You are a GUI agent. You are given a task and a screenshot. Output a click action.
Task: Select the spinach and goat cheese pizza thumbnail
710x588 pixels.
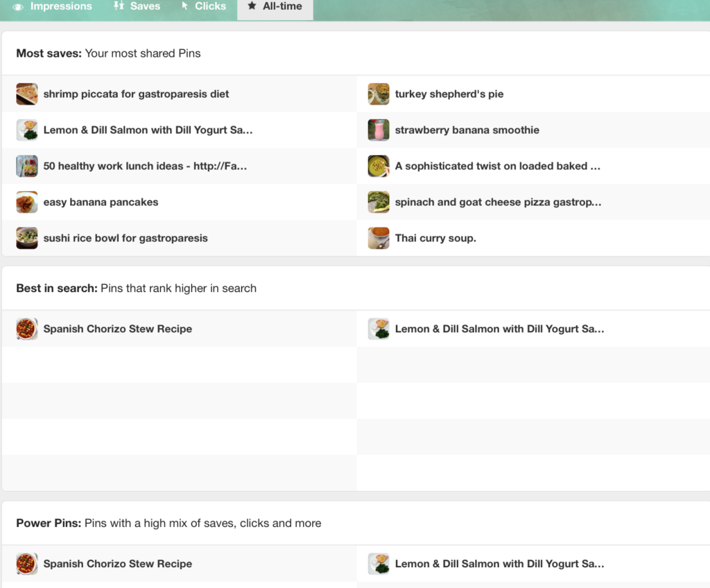pos(379,202)
